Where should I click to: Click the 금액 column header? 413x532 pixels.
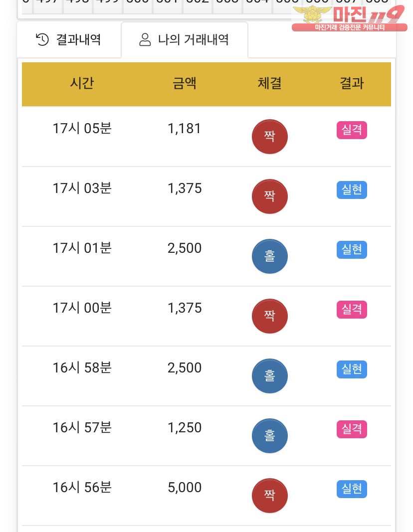[185, 83]
